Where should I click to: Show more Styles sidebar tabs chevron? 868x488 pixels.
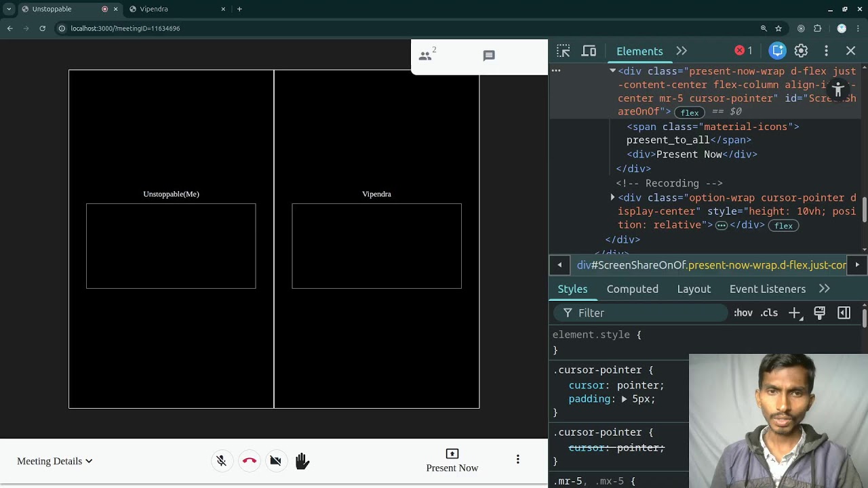pyautogui.click(x=825, y=289)
